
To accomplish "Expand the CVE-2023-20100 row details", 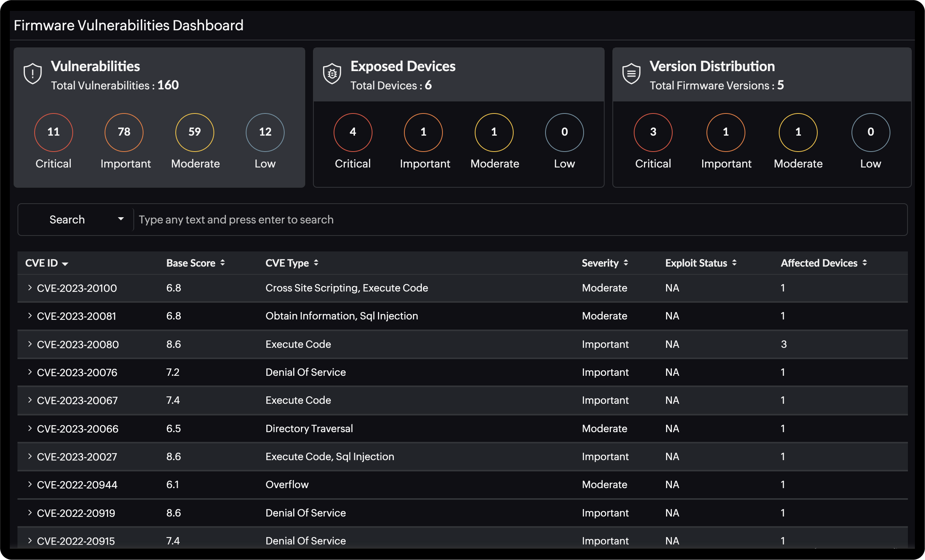I will 30,288.
